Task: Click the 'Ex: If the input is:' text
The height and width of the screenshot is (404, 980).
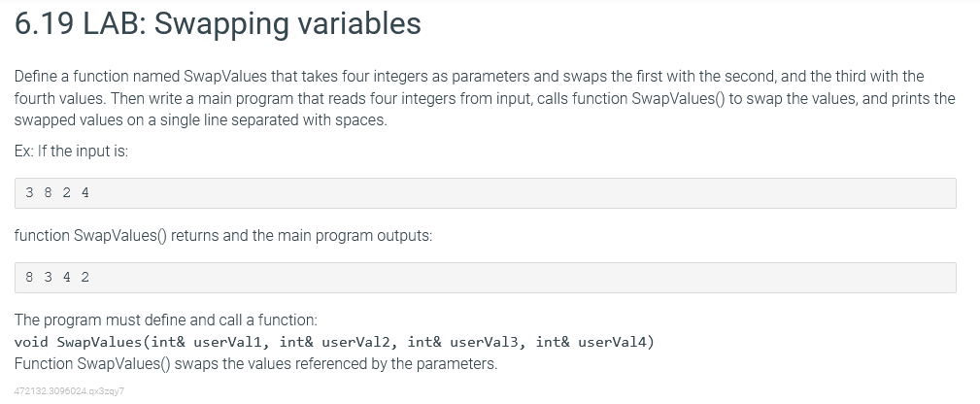Action: [x=71, y=151]
